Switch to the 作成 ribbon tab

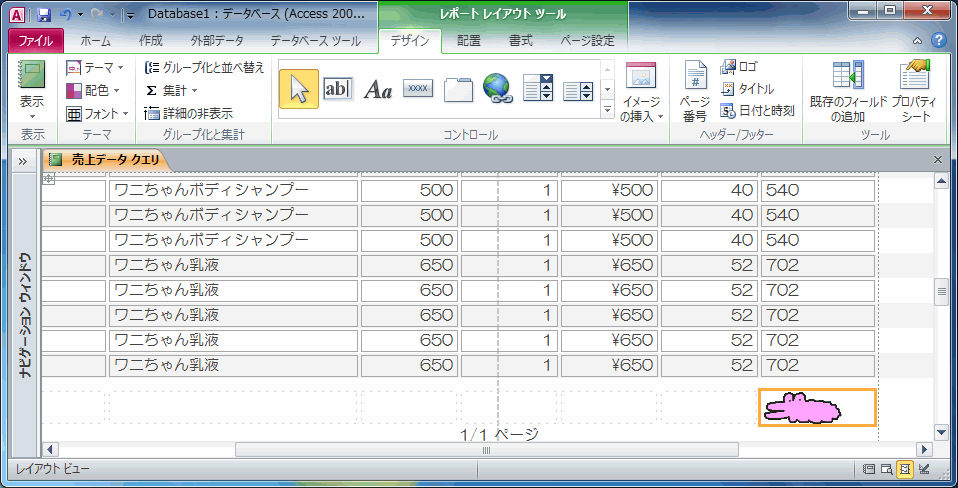[151, 41]
